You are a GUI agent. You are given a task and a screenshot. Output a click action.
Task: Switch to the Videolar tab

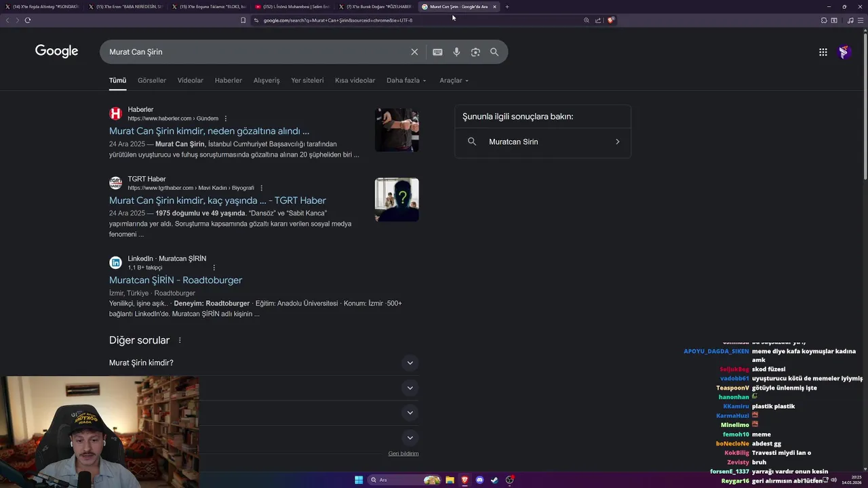tap(191, 81)
